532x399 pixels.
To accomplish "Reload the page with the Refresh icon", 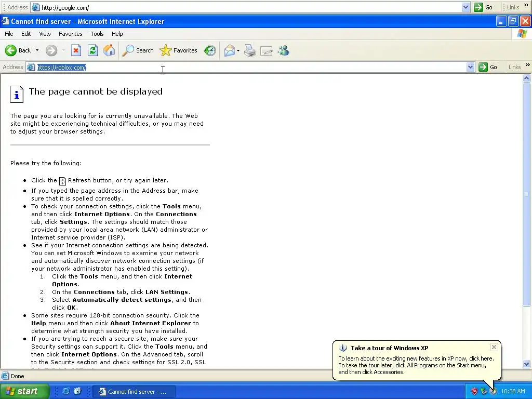I will pyautogui.click(x=92, y=50).
